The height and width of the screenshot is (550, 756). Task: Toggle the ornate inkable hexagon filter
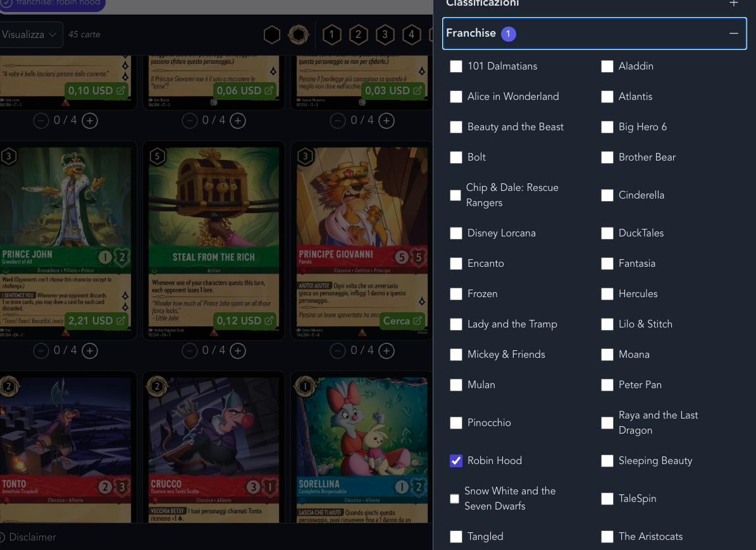299,35
